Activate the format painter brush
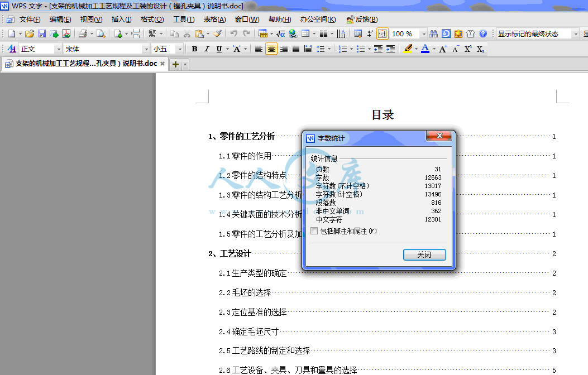Image resolution: width=588 pixels, height=375 pixels. (218, 33)
